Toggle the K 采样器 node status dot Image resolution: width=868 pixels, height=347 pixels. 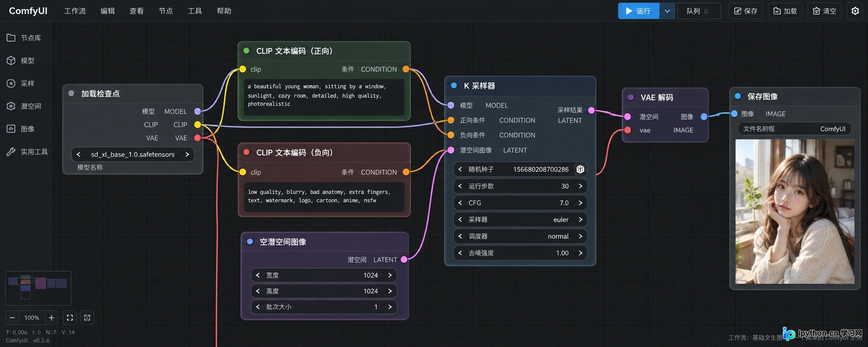(x=454, y=85)
